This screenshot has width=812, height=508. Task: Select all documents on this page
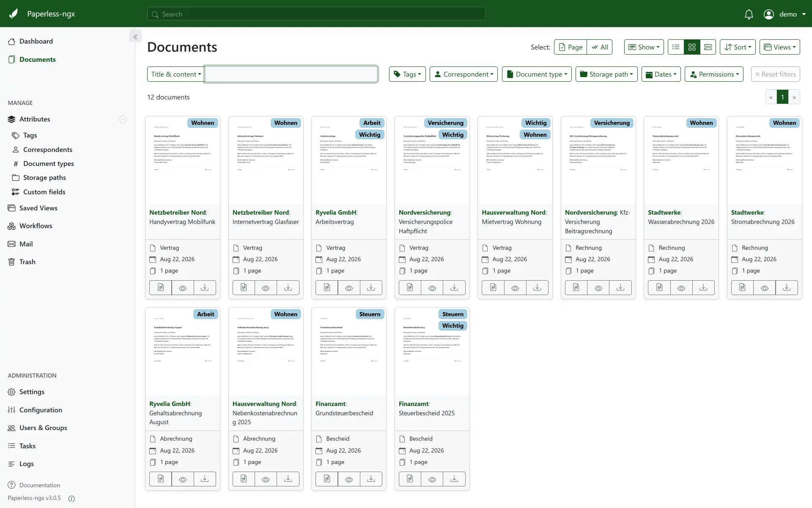coord(570,47)
